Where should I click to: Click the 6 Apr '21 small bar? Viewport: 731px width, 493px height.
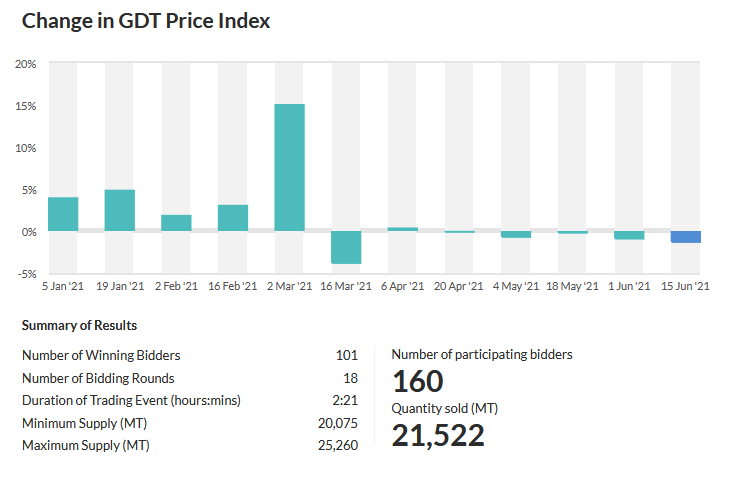point(403,229)
